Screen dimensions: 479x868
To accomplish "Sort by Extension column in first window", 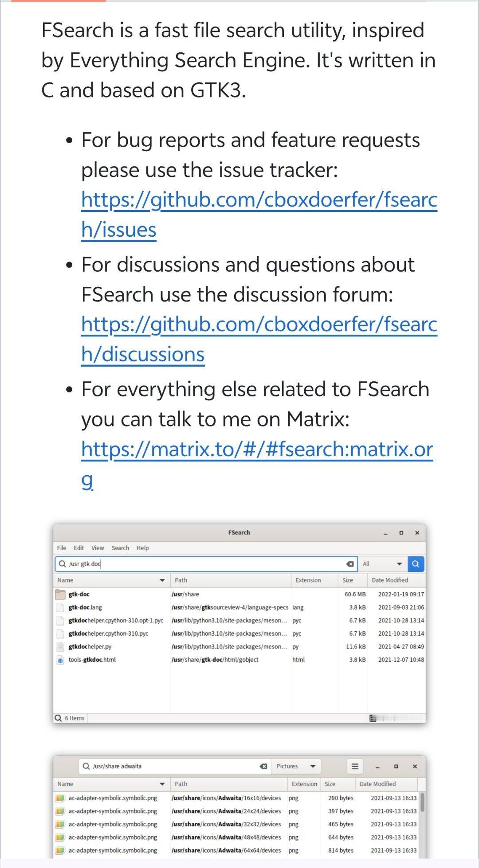I will click(314, 580).
